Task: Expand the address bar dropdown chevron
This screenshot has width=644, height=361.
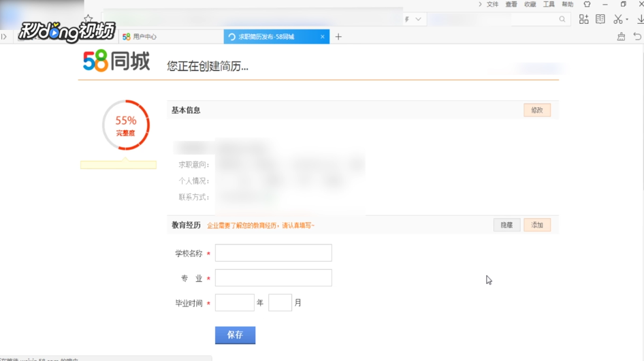Action: (418, 19)
